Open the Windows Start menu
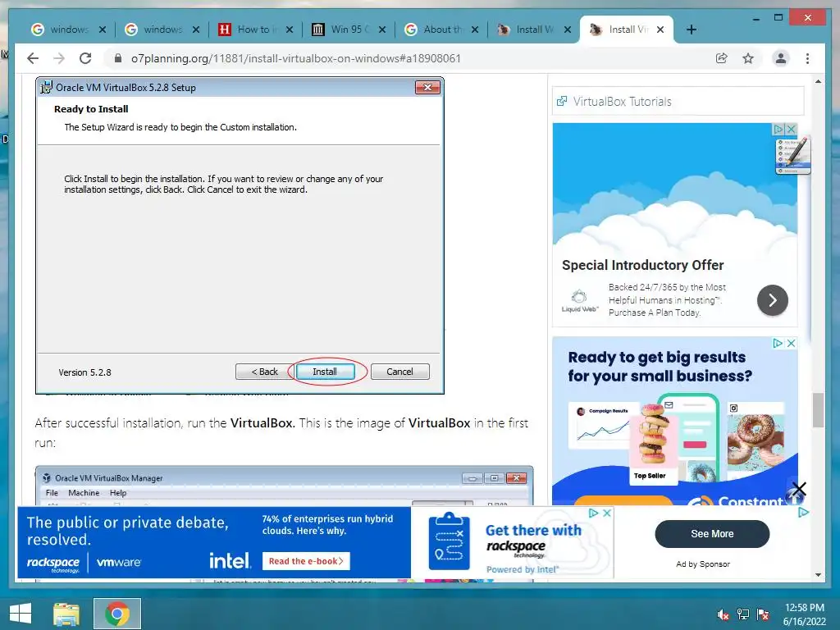Screen dimensions: 840x630 click(21, 614)
